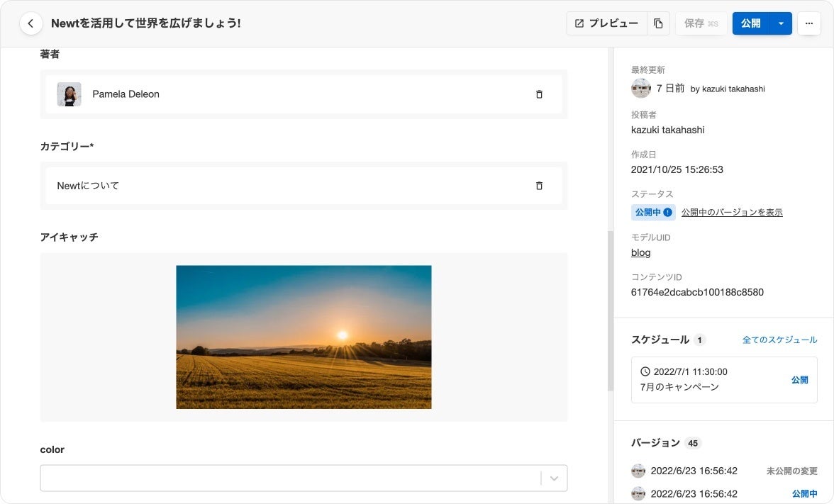
Task: Go back using the left chevron button
Action: click(31, 23)
